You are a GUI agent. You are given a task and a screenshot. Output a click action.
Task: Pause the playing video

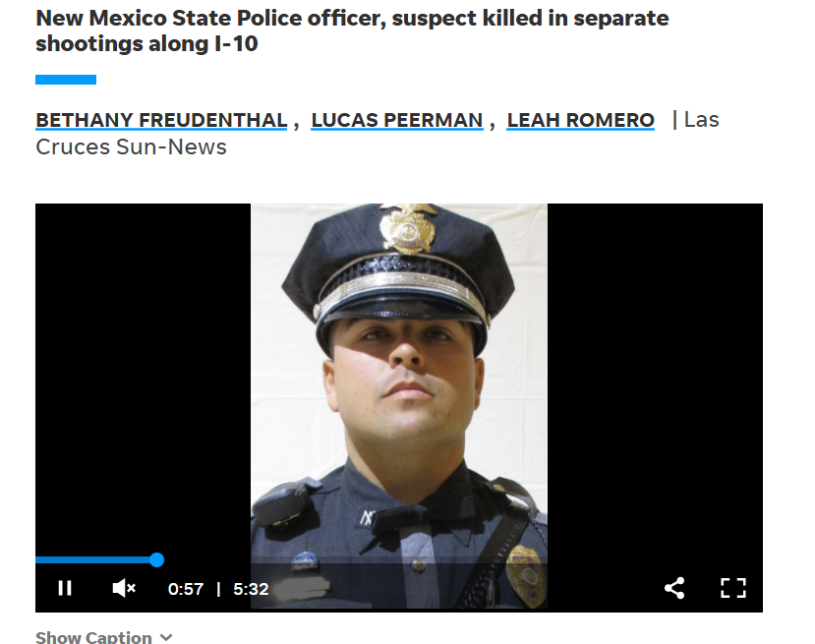click(x=65, y=588)
